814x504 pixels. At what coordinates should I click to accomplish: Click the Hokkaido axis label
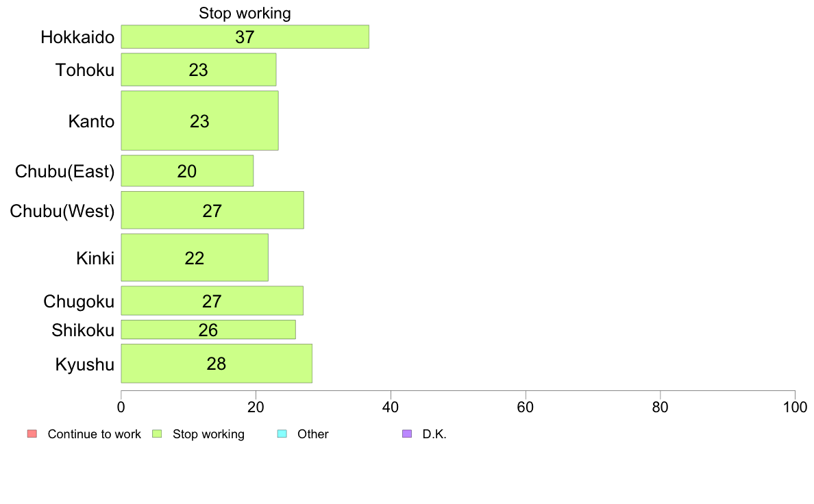point(77,38)
